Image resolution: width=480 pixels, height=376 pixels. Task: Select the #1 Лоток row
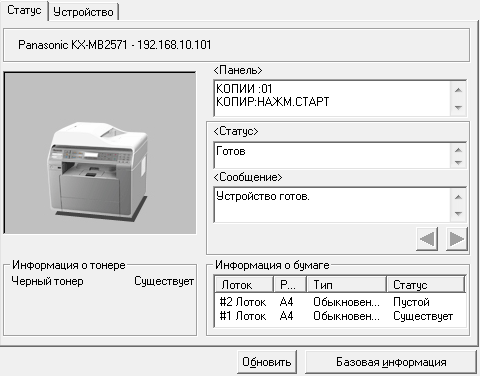click(x=340, y=316)
